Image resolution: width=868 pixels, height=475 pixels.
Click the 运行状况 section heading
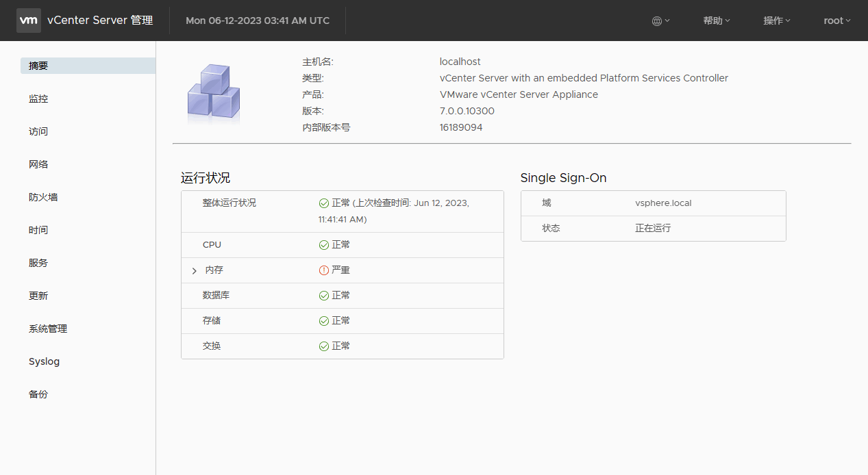(x=206, y=178)
